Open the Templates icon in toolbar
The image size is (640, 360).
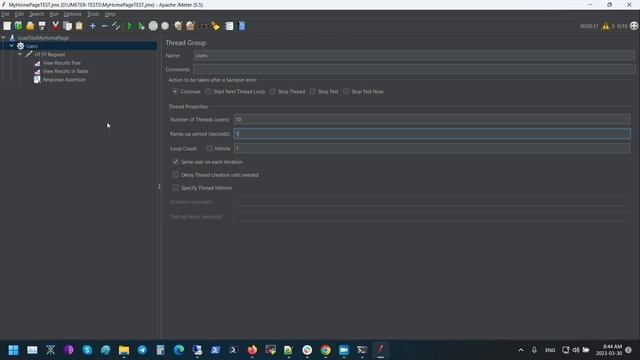(x=18, y=26)
